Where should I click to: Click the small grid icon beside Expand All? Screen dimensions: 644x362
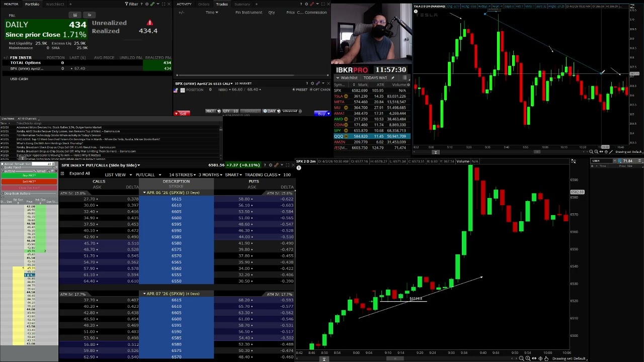(62, 174)
